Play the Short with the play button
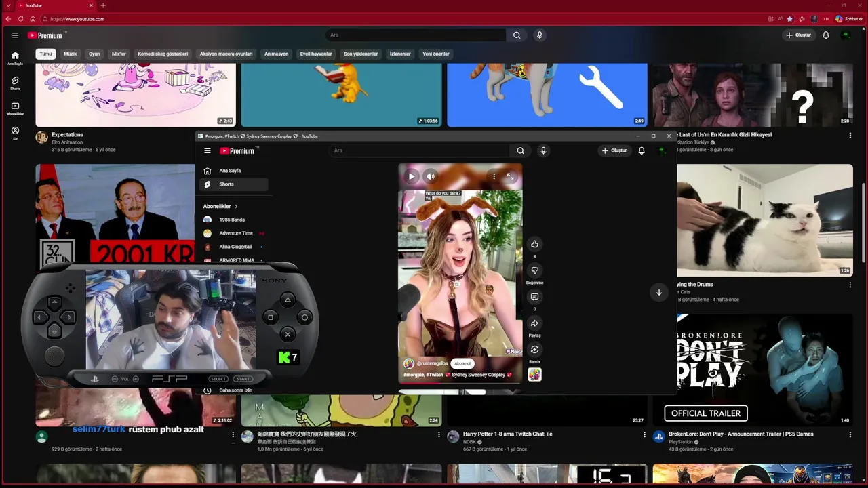Image resolution: width=868 pixels, height=488 pixels. tap(411, 176)
